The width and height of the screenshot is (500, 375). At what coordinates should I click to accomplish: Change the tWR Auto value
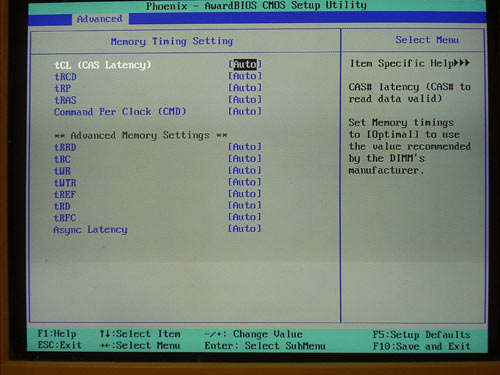pos(245,170)
